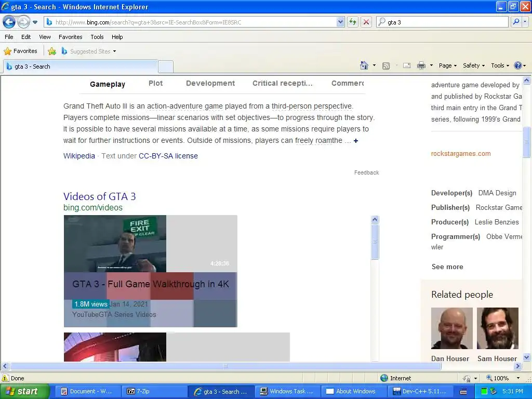The image size is (532, 399).
Task: Select the gta 3 - Search tab
Action: (81, 66)
